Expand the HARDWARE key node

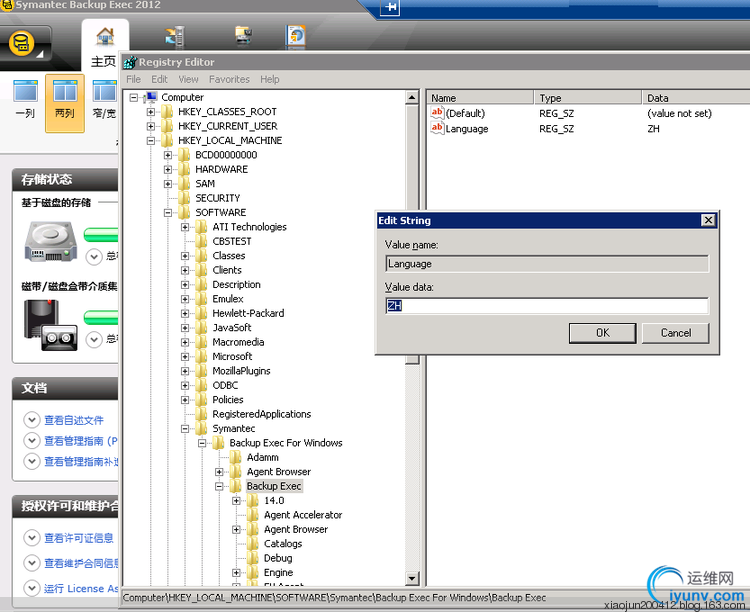168,169
